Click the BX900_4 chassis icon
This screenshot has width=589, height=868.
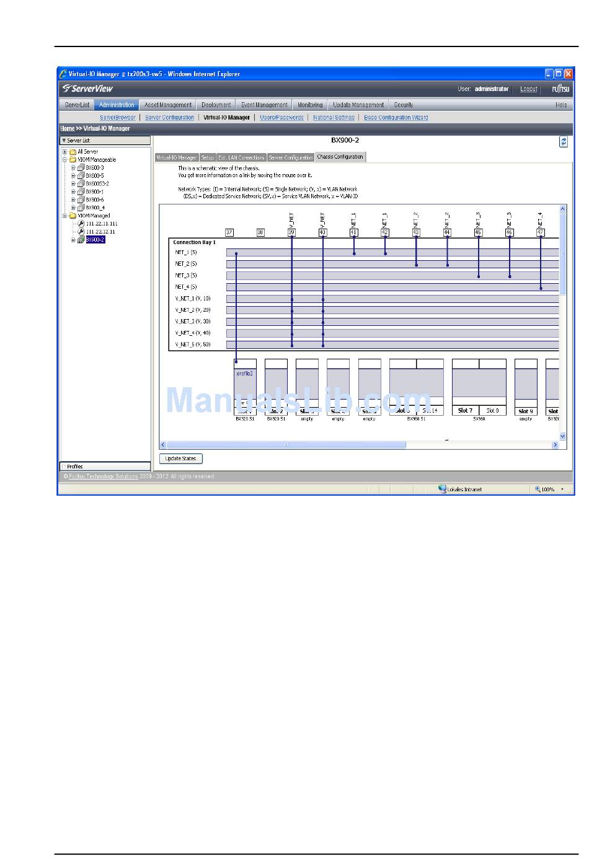tap(81, 208)
